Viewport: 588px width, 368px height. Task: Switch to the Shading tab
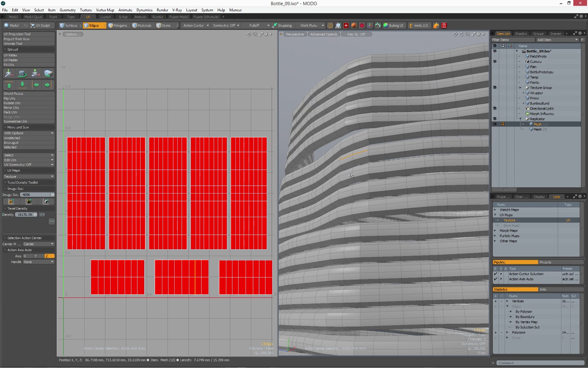point(521,34)
